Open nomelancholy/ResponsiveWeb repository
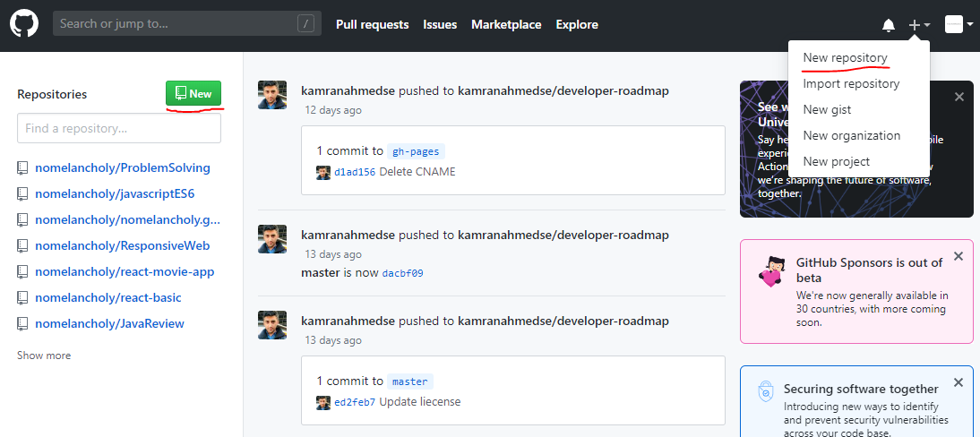This screenshot has width=980, height=437. 123,245
